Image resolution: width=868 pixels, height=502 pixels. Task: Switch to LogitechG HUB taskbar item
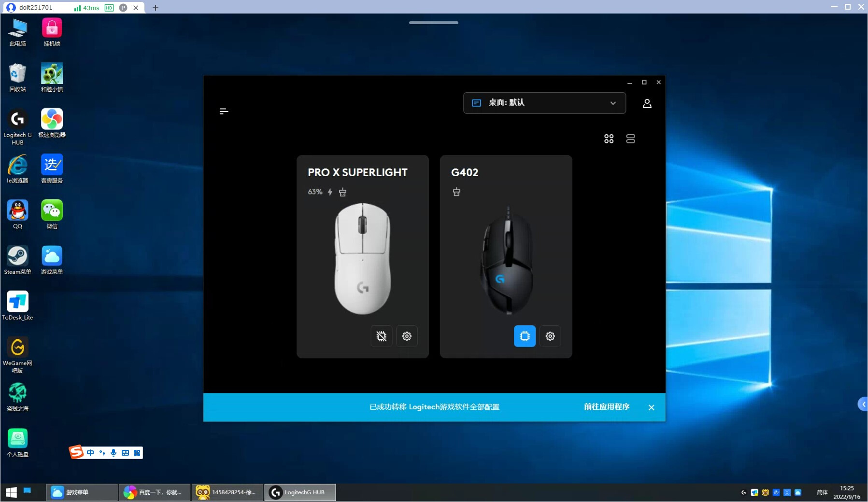point(300,492)
